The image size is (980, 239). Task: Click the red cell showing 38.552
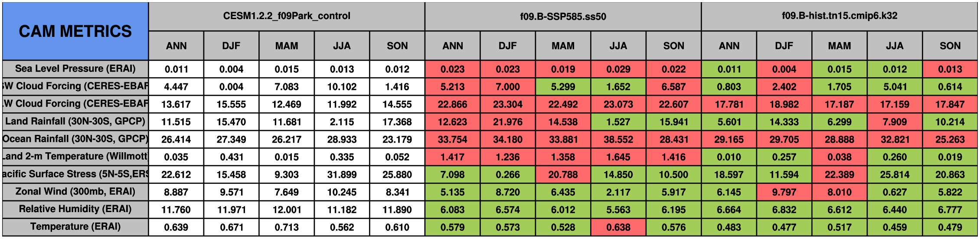pyautogui.click(x=618, y=139)
